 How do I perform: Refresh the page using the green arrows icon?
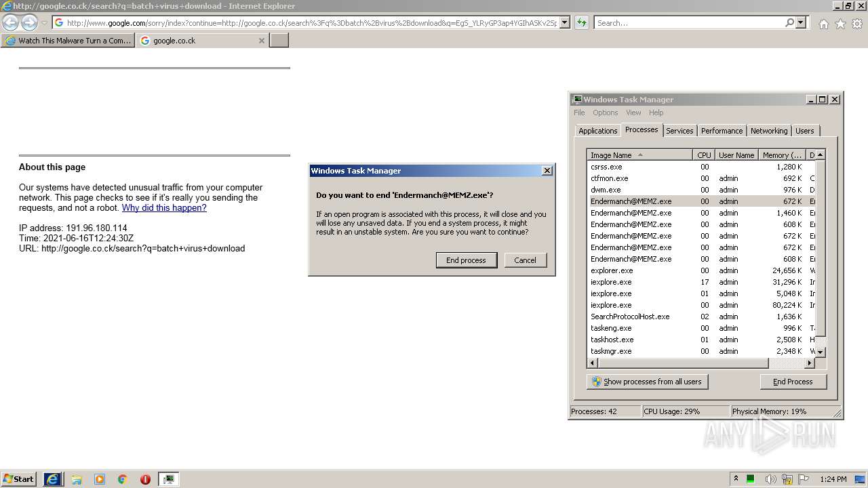click(x=581, y=22)
